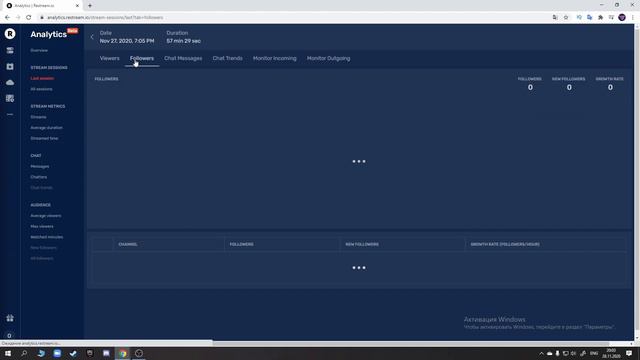Select the Followers tab
This screenshot has height=360, width=640.
(x=142, y=58)
